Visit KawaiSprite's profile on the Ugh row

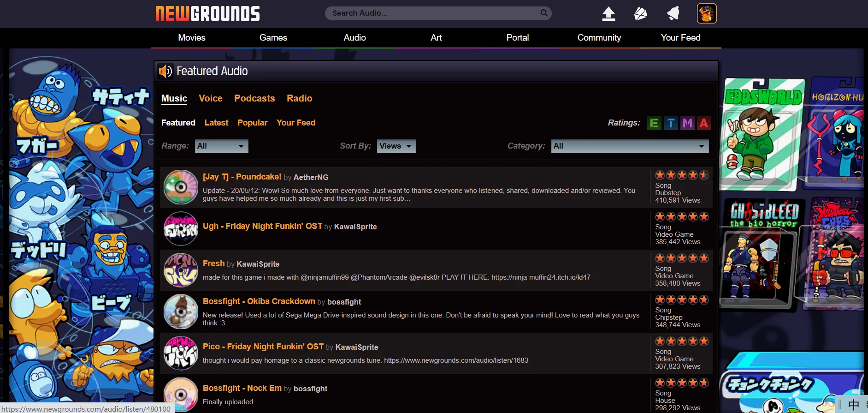coord(355,227)
